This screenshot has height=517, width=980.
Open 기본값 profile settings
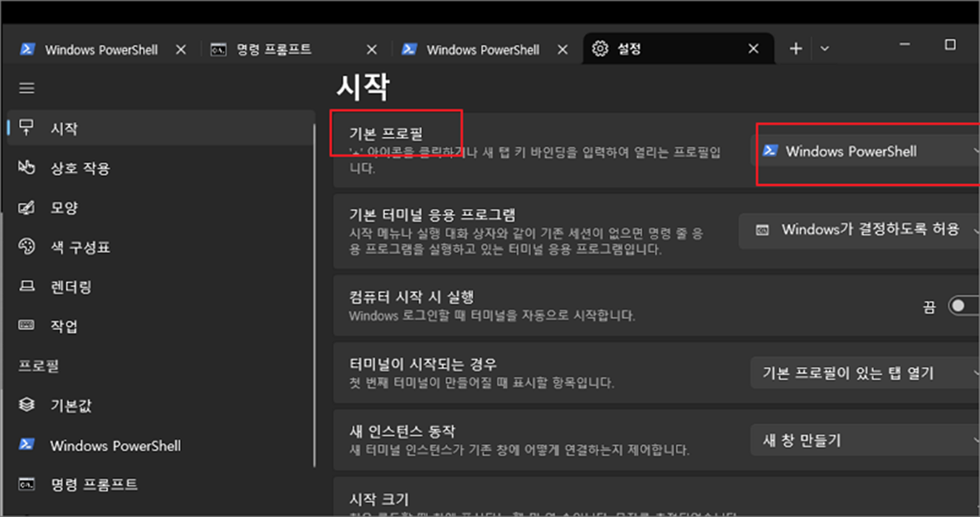click(x=160, y=405)
